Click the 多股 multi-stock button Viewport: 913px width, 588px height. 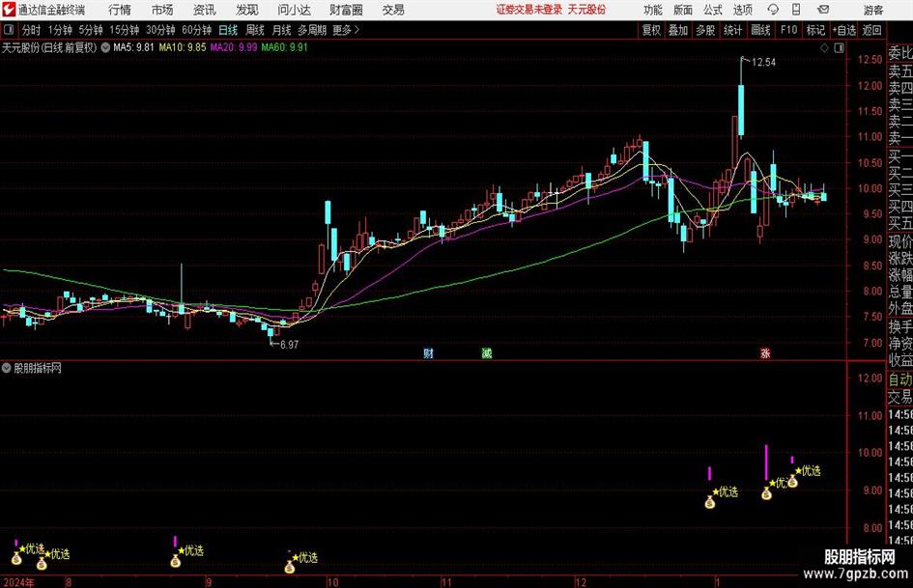pos(705,30)
